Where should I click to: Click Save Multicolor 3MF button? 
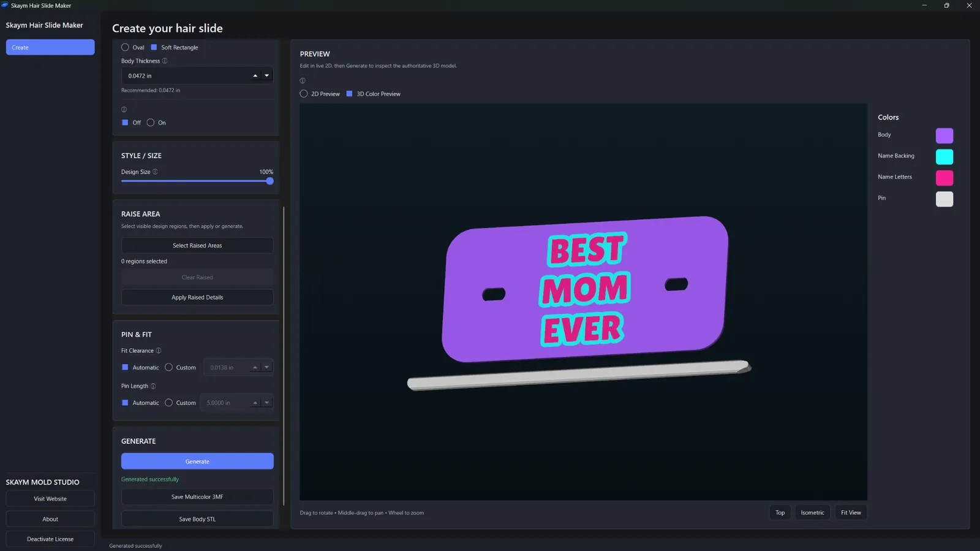[x=197, y=497]
